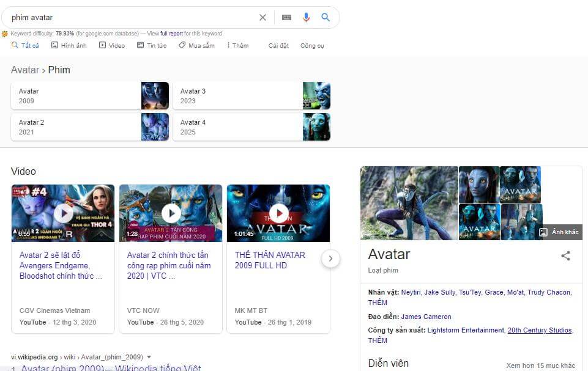This screenshot has height=371, width=588.
Task: Open the Neytiri character link
Action: [411, 292]
